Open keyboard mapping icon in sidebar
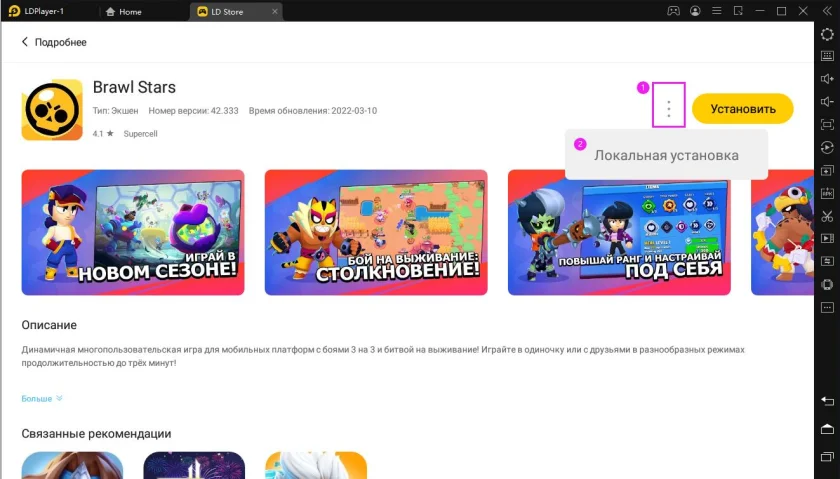Screen dimensions: 840x479 click(827, 56)
